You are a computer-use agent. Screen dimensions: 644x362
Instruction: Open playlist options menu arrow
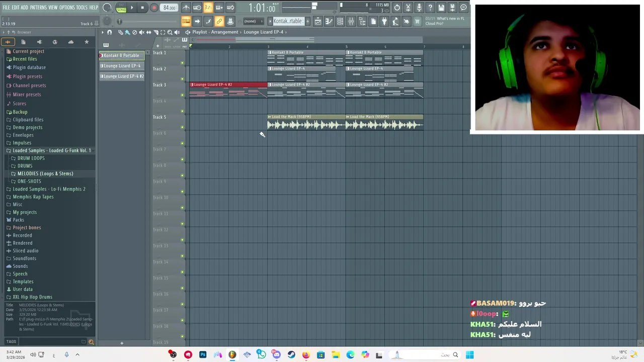pos(102,32)
